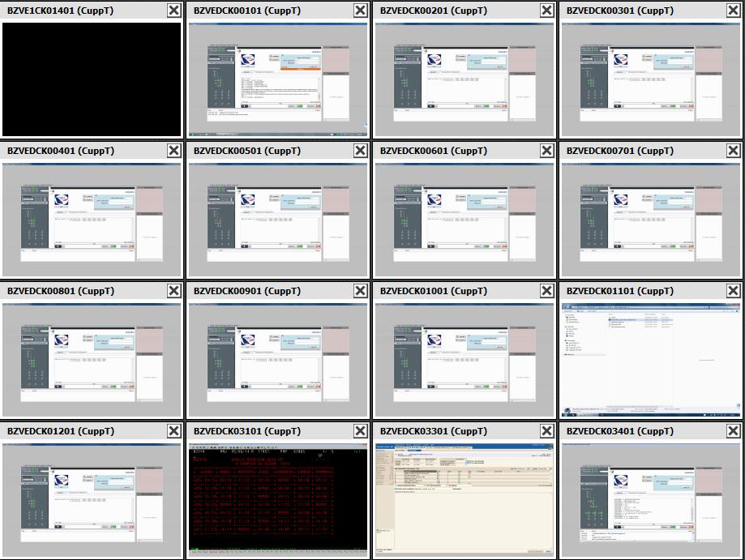Open the BZVEDCK03101 red terminal thumbnail
Image resolution: width=745 pixels, height=560 pixels.
coord(278,500)
